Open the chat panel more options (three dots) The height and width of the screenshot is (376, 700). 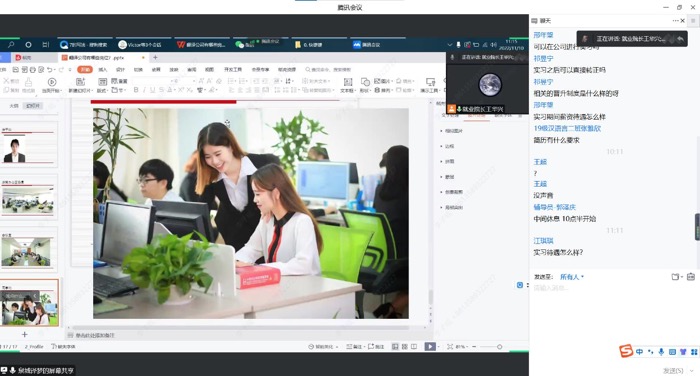point(675,21)
